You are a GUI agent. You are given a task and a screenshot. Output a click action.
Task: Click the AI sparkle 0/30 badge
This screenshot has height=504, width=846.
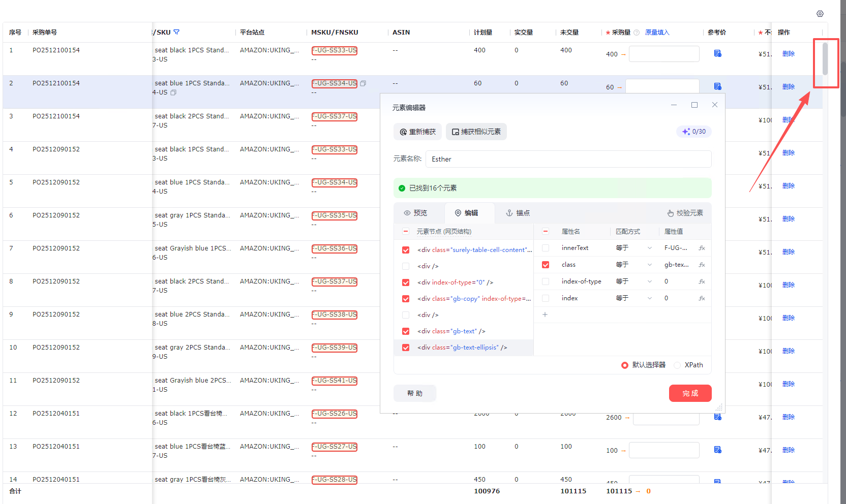click(694, 132)
